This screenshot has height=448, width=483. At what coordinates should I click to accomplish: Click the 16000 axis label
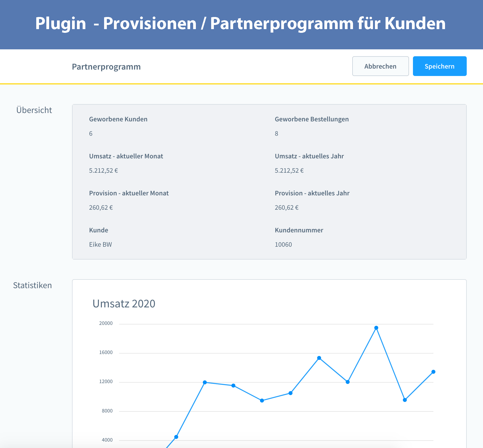(x=106, y=352)
